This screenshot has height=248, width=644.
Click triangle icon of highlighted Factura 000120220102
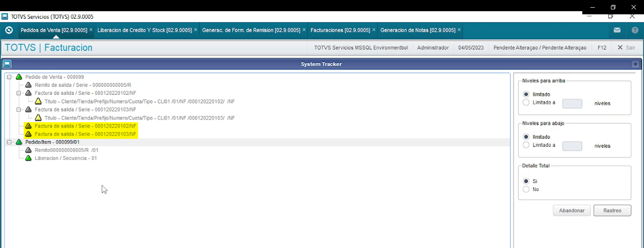(29, 126)
